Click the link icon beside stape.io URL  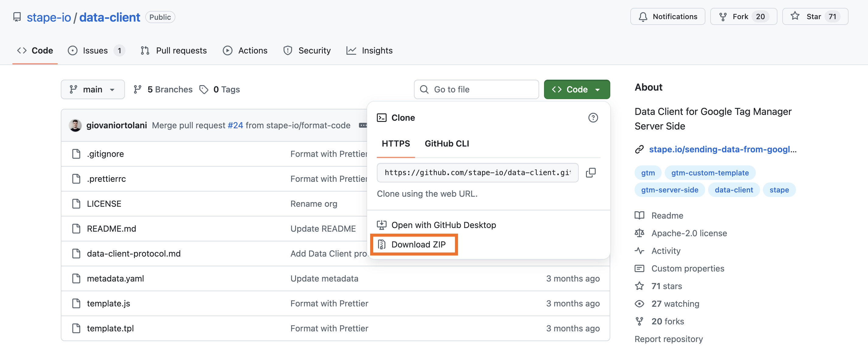(639, 149)
